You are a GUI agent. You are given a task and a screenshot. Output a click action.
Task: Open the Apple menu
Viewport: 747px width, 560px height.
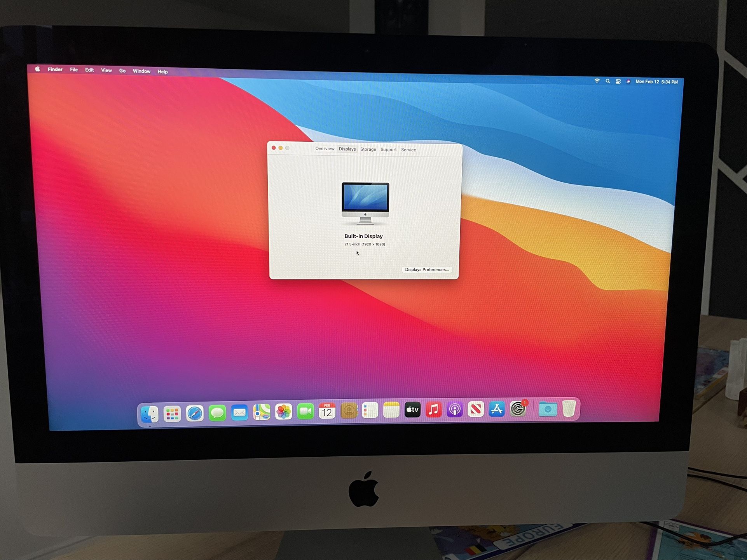[37, 69]
